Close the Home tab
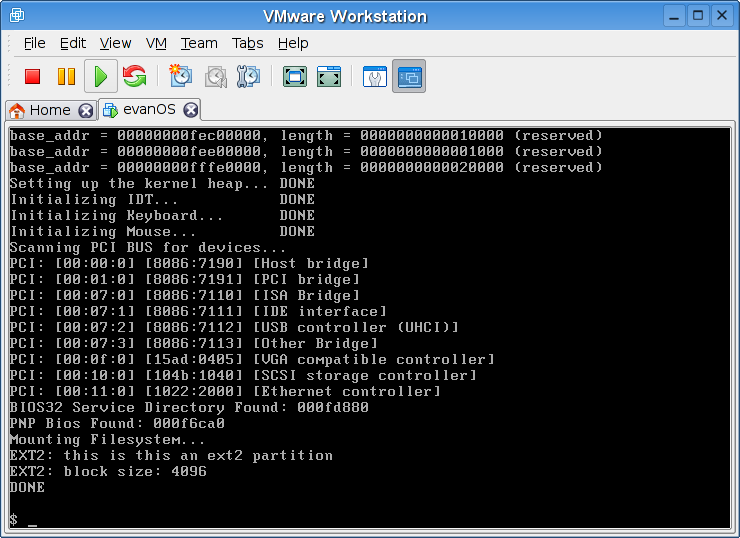740x538 pixels. (86, 110)
